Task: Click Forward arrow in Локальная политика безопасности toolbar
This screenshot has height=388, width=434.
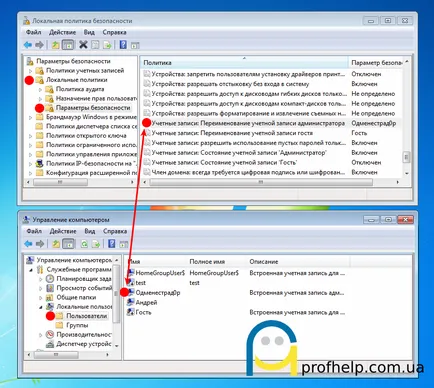Action: coord(39,45)
